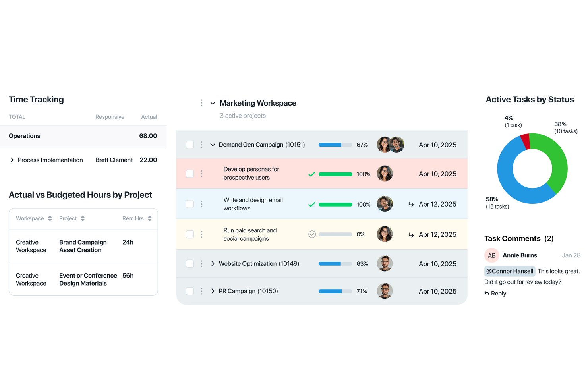This screenshot has width=588, height=392.
Task: Select the Website Optimization checkbox
Action: [190, 264]
